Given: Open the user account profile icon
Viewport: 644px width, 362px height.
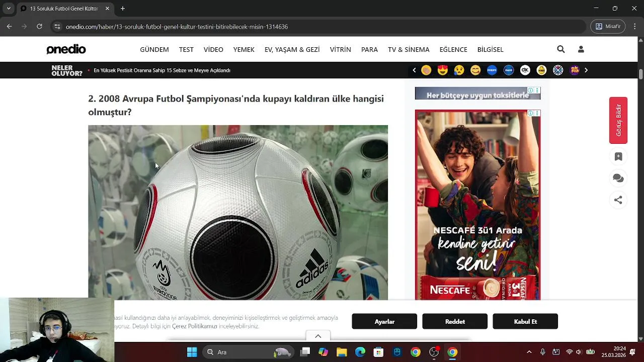Looking at the screenshot, I should pos(581,49).
